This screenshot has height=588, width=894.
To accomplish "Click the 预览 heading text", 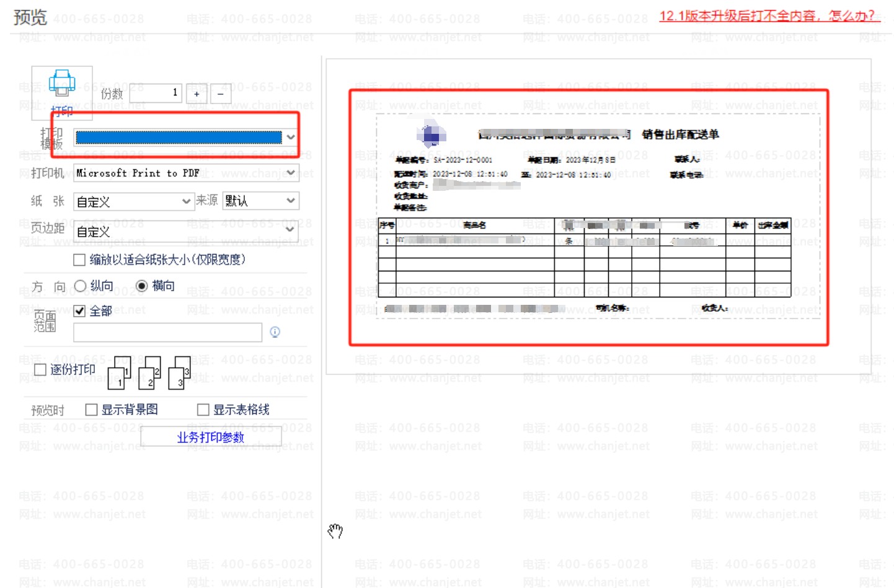I will 30,17.
